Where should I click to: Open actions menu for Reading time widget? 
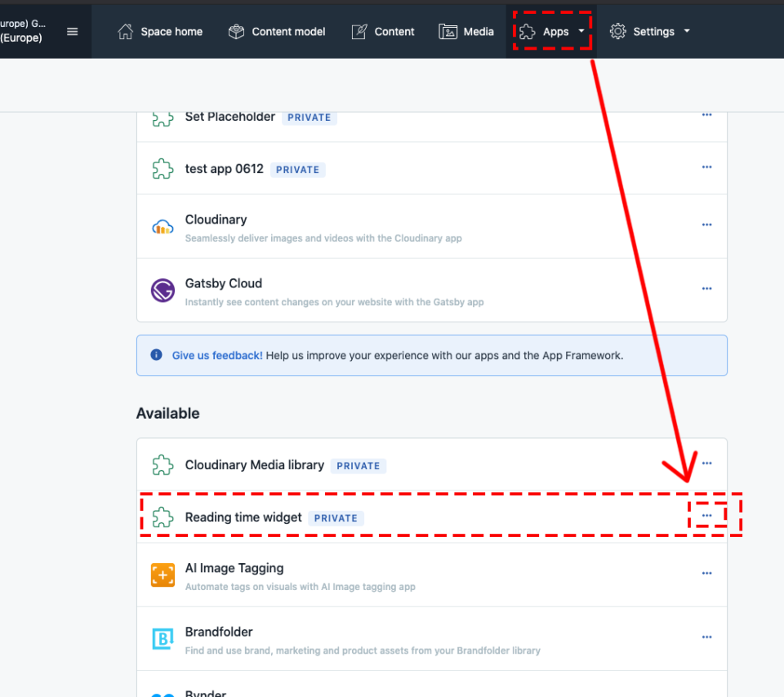coord(706,515)
